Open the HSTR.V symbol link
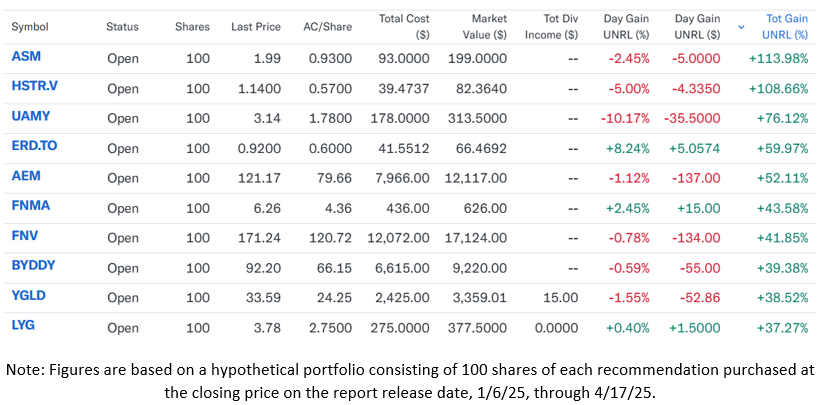The height and width of the screenshot is (405, 829). point(33,87)
